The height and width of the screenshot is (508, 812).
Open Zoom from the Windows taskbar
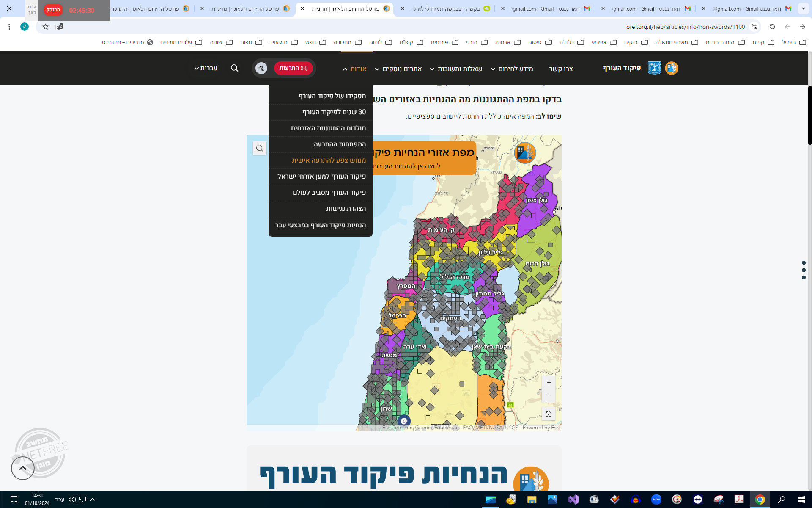[656, 500]
